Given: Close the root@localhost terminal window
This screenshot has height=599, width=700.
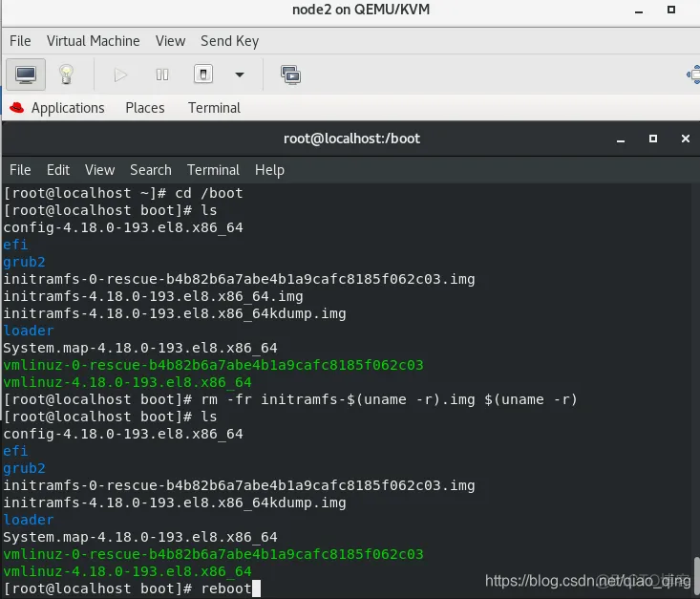Looking at the screenshot, I should [686, 139].
